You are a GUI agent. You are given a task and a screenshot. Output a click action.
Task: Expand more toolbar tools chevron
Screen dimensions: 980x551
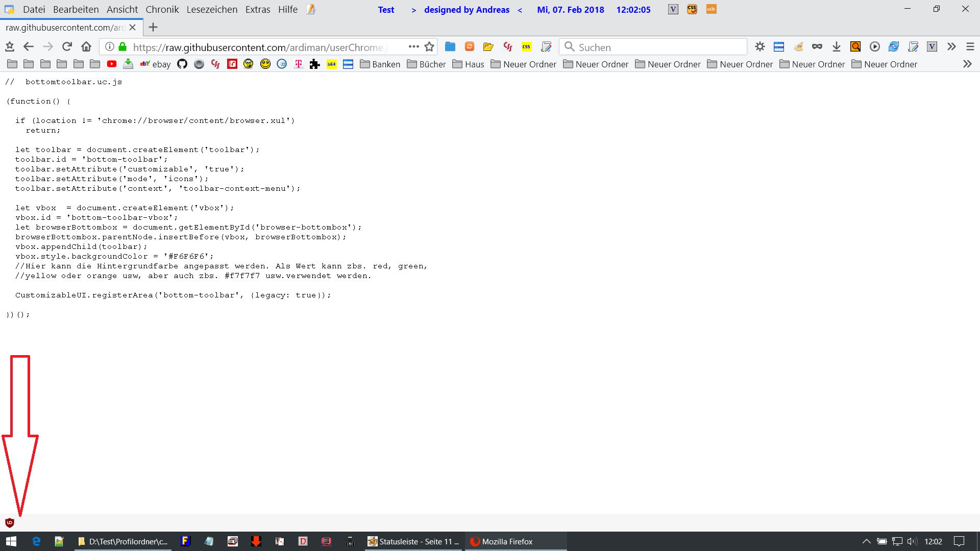point(951,47)
